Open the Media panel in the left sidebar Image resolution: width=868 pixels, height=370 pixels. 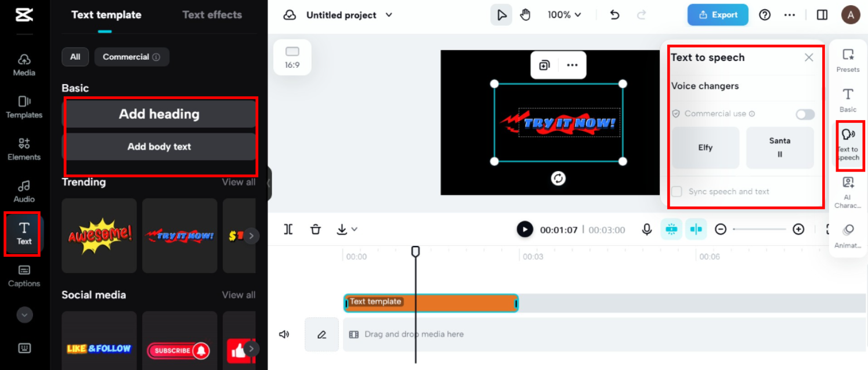(24, 65)
